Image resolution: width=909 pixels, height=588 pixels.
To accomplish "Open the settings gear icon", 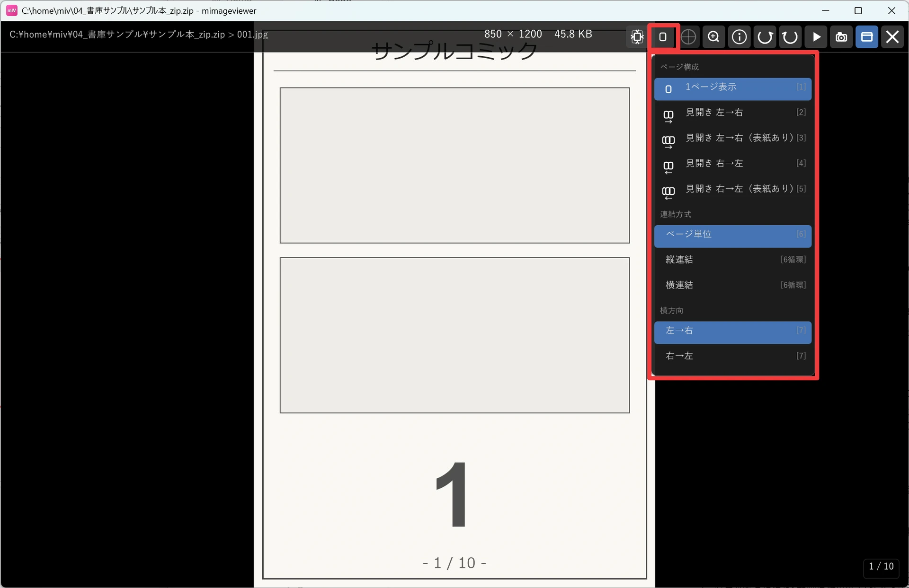I will 637,37.
